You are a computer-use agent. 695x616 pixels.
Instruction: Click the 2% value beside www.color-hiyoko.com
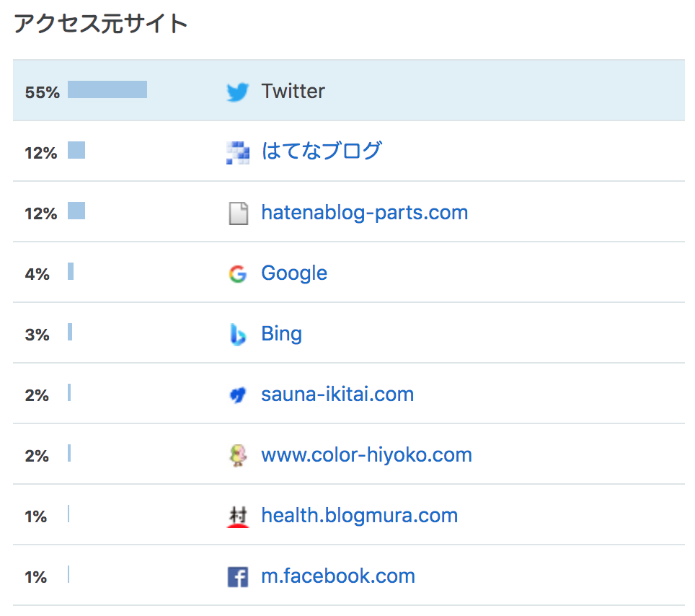click(37, 455)
